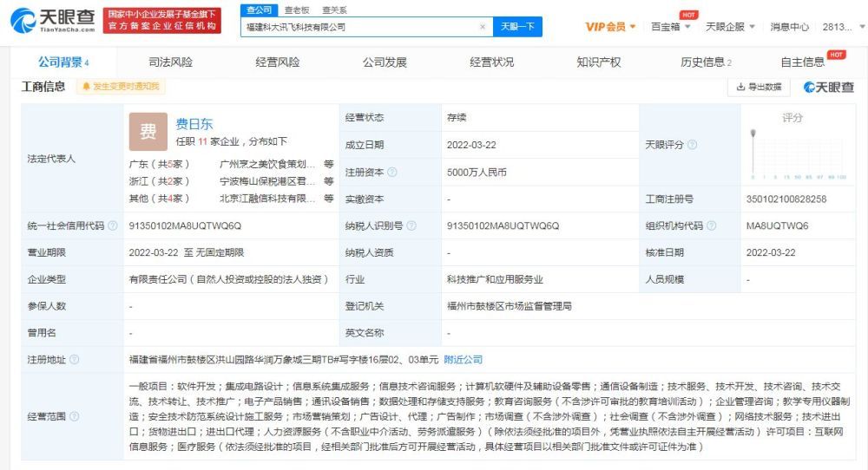Screen dimensions: 868x470
Task: Clear the search box with the X icon
Action: coord(482,27)
